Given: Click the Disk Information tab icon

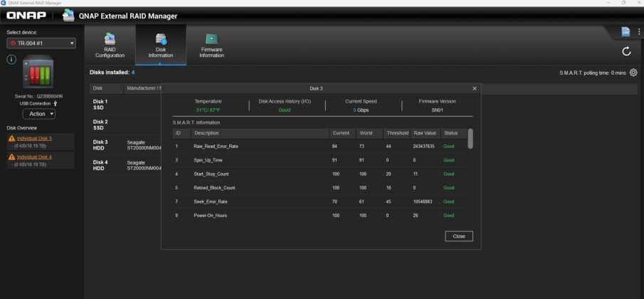Looking at the screenshot, I should click(161, 39).
